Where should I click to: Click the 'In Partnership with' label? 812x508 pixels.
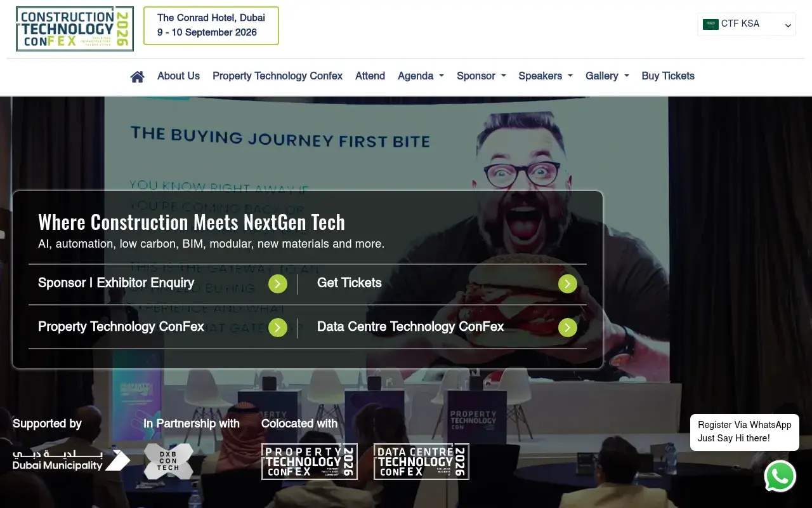point(192,424)
